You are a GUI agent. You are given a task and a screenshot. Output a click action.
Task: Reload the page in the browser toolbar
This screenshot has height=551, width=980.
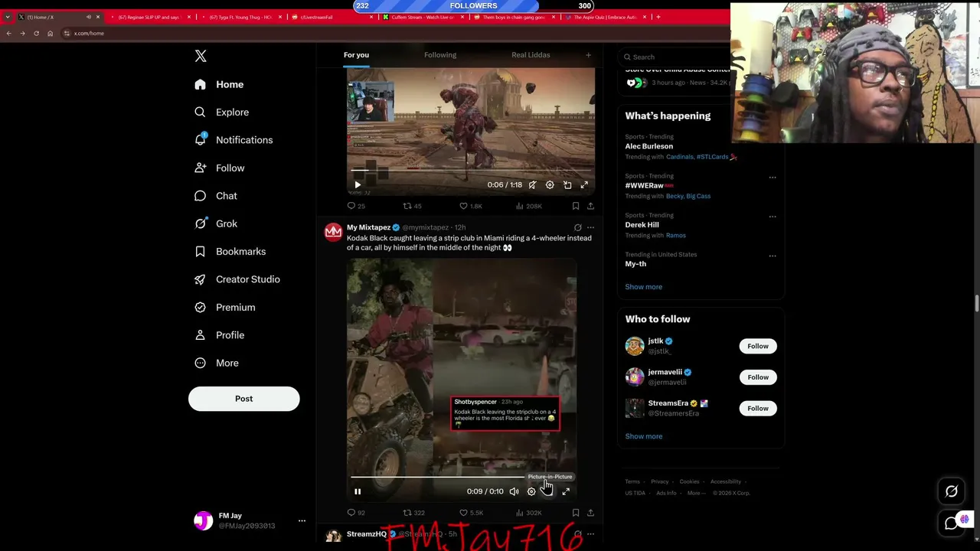36,33
